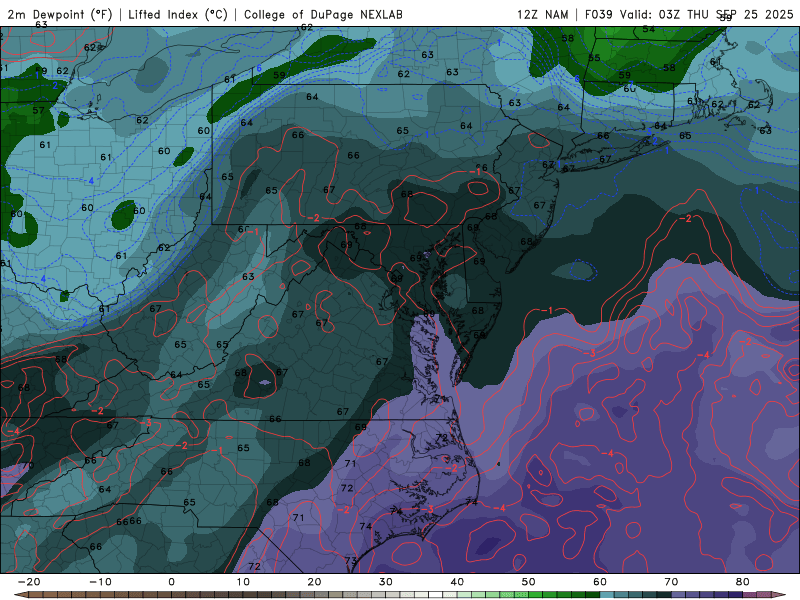Click the '54' dewpoint value on the map
The width and height of the screenshot is (800, 600).
pos(648,29)
